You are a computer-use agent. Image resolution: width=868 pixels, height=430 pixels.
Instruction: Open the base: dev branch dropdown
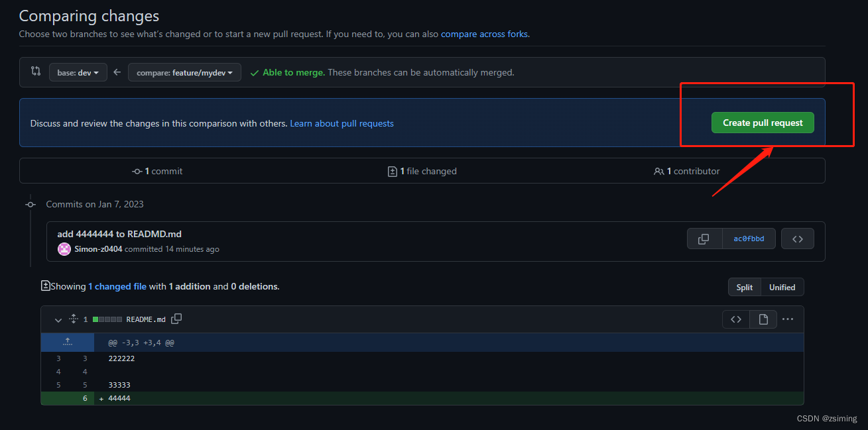pyautogui.click(x=78, y=72)
